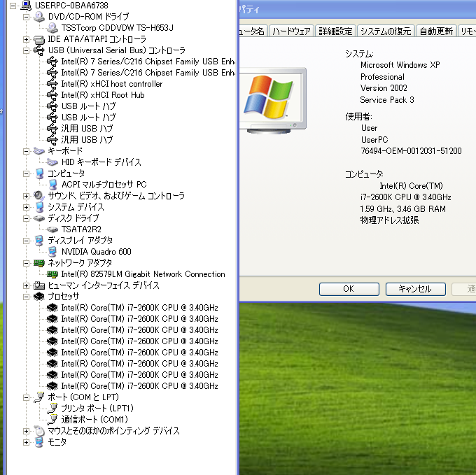Select the NVIDIA Quadro 600 text
This screenshot has width=476, height=475.
click(x=96, y=252)
